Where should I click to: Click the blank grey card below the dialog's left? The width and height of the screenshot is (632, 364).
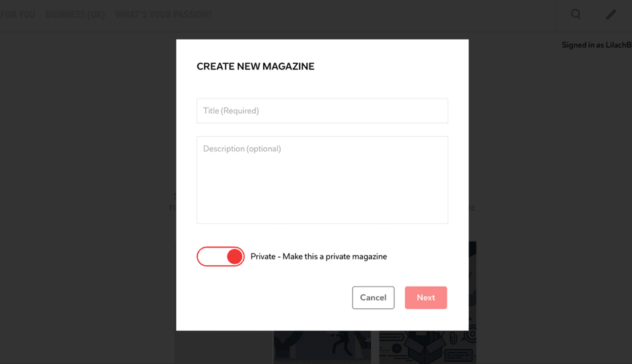click(x=223, y=347)
